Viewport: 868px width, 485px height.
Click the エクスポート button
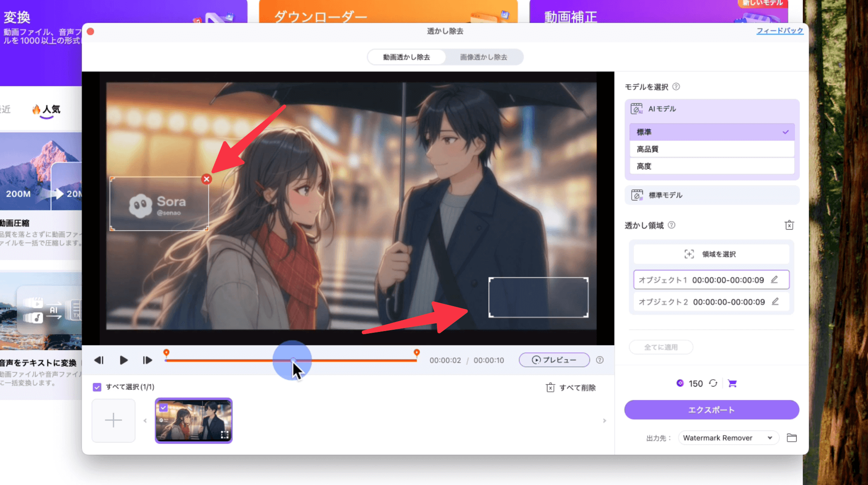(x=712, y=410)
